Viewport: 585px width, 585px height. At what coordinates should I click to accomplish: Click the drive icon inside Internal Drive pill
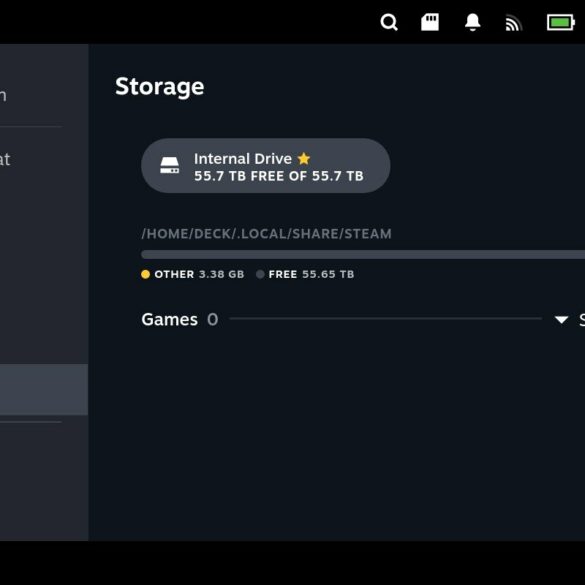(x=169, y=165)
